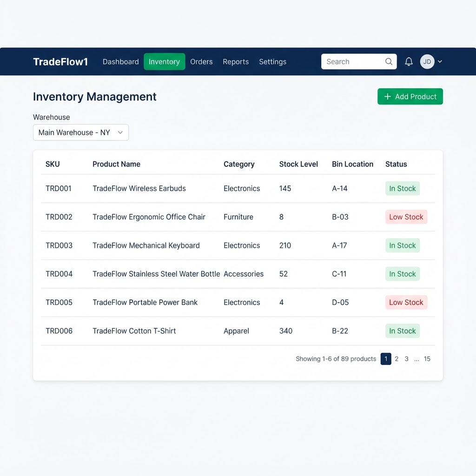
Task: Click 'Showing 1-6 of 89 products' text
Action: [x=336, y=359]
